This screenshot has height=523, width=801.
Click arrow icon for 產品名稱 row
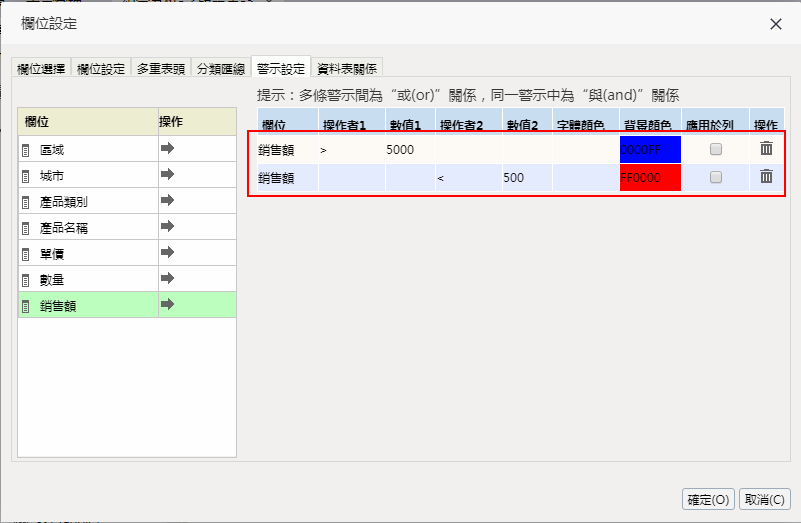(x=167, y=227)
